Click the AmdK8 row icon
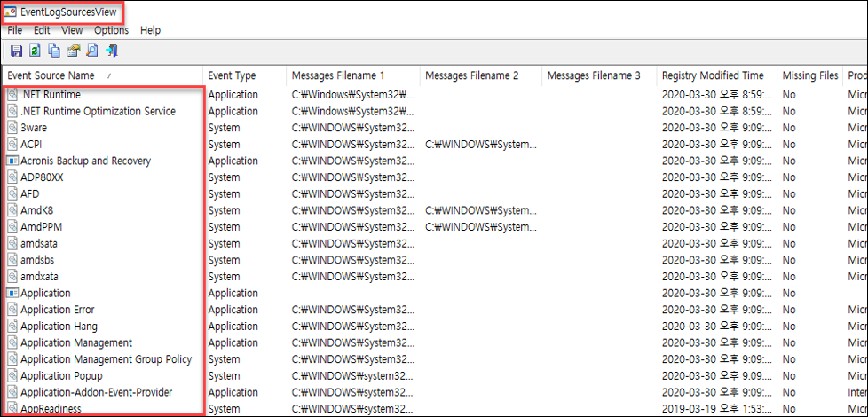Screen dimensions: 868x417 tap(12, 210)
